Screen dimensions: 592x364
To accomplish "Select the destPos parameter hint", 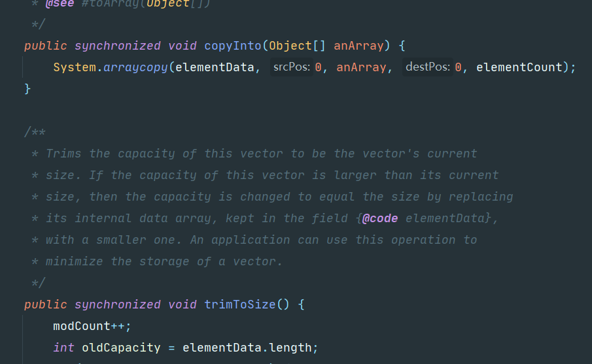I will (x=427, y=67).
